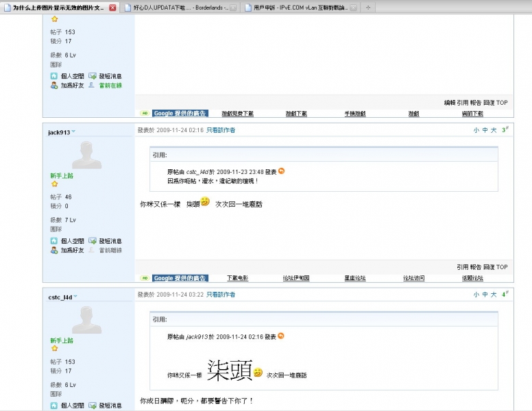532x411 pixels.
Task: Open jack913's personal space home icon
Action: point(54,241)
